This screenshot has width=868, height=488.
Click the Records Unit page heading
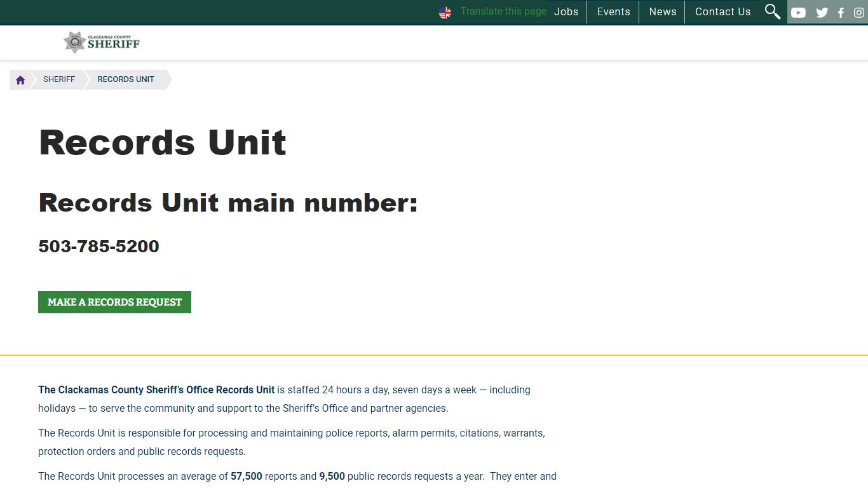click(x=163, y=142)
